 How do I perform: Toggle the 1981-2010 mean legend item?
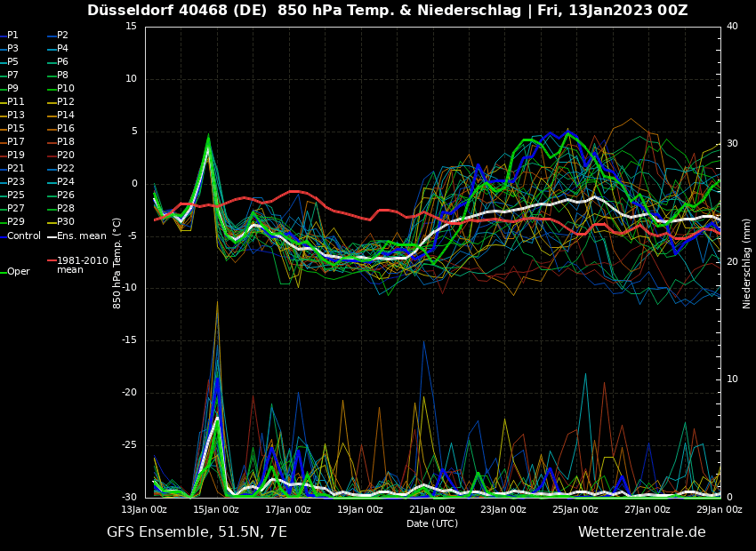click(x=80, y=265)
